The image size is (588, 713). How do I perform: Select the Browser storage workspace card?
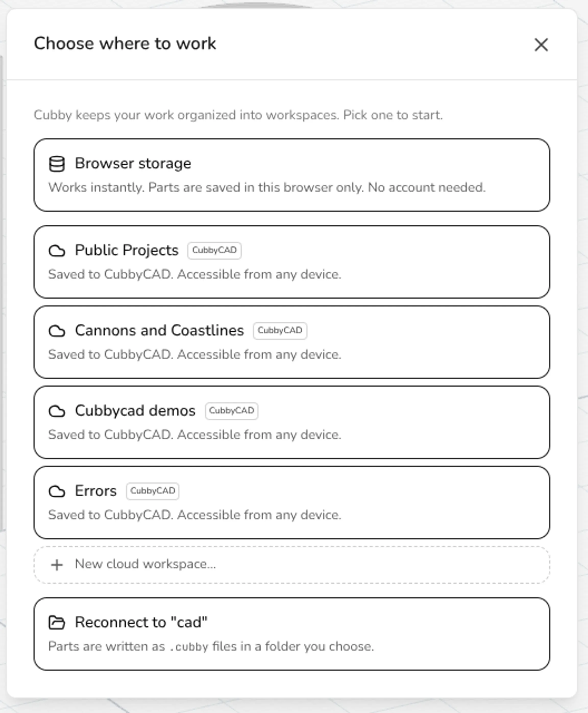[292, 175]
